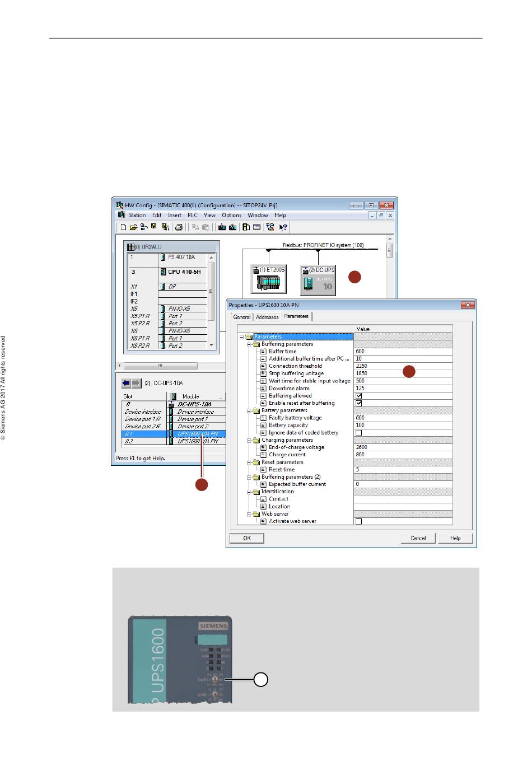
Task: Collapse the Reset parameters node
Action: point(249,462)
